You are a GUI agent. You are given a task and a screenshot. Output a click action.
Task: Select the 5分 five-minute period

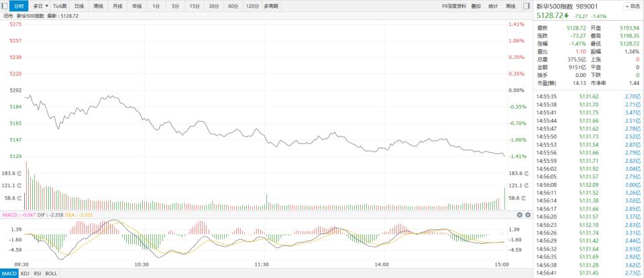pos(175,6)
